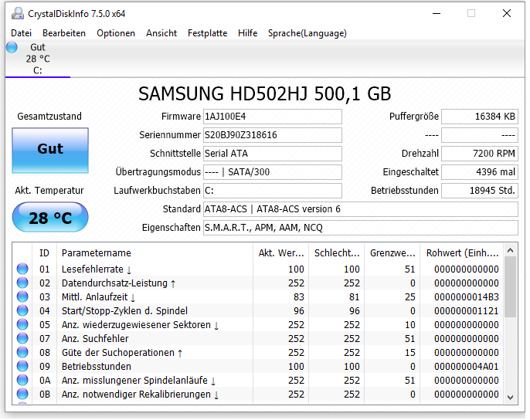Click the Betriebsstunden field 18945 Std.
Image resolution: width=530 pixels, height=420 pixels.
[x=480, y=191]
